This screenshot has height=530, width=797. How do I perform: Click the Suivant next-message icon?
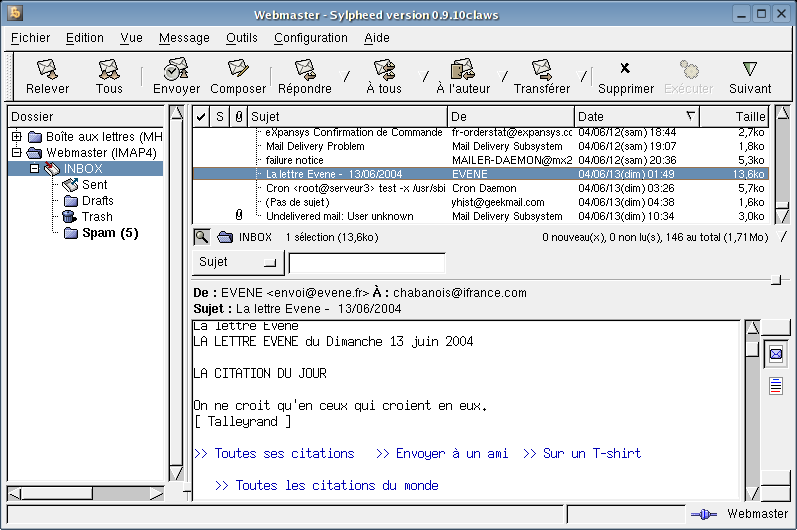[x=749, y=69]
